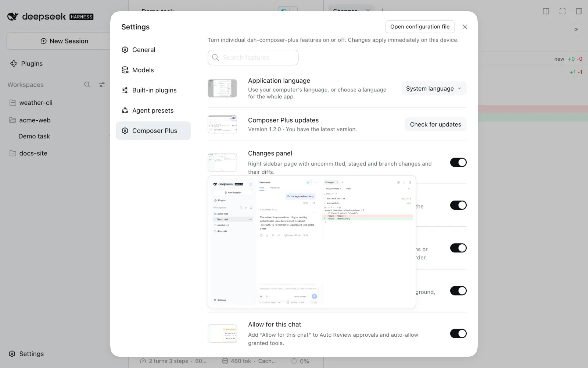Screen dimensions: 588x368
Task: Click the Composer Plus updates thumbnail
Action: click(222, 124)
